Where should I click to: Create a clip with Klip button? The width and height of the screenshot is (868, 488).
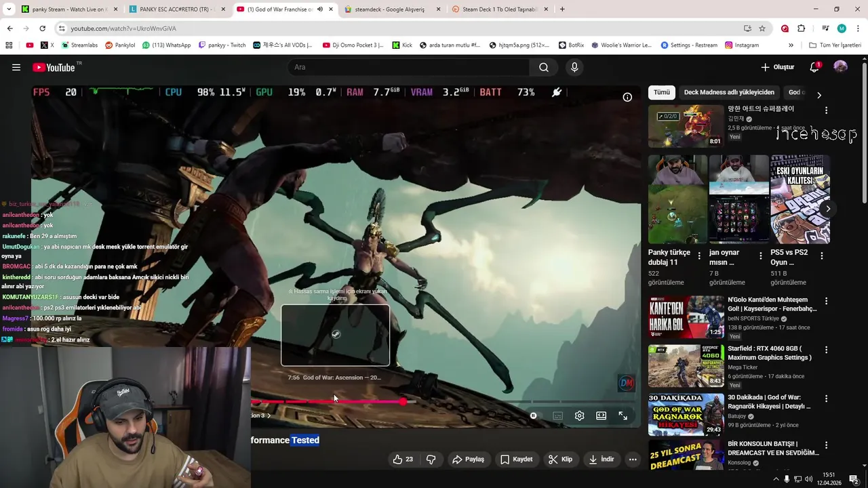point(560,459)
